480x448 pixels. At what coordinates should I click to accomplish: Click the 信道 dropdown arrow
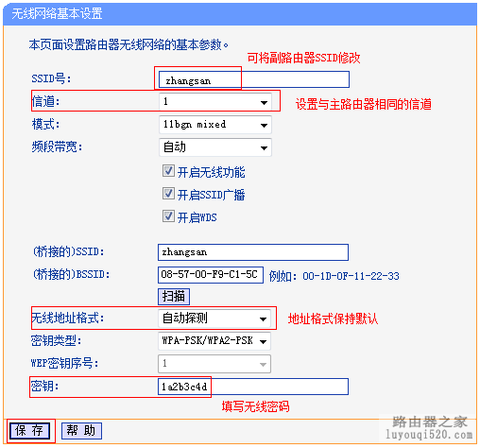(264, 102)
